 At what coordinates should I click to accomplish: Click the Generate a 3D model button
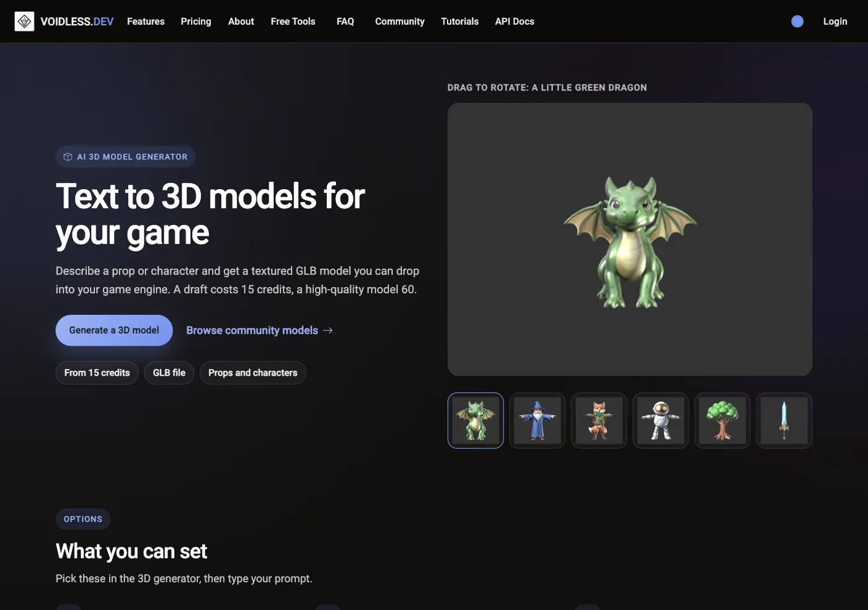[x=114, y=330]
